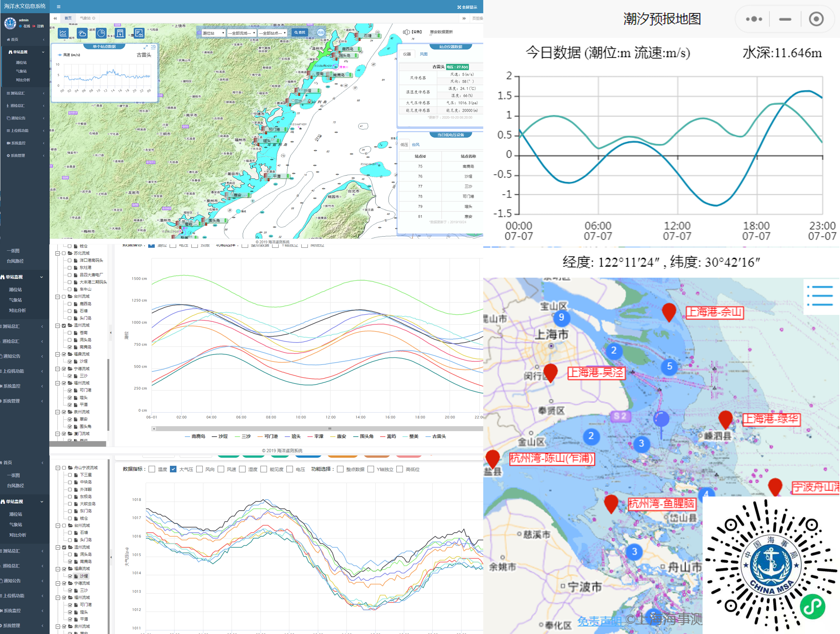Collapse the station tree panel on the tide chart screen
The width and height of the screenshot is (840, 634).
[x=111, y=333]
